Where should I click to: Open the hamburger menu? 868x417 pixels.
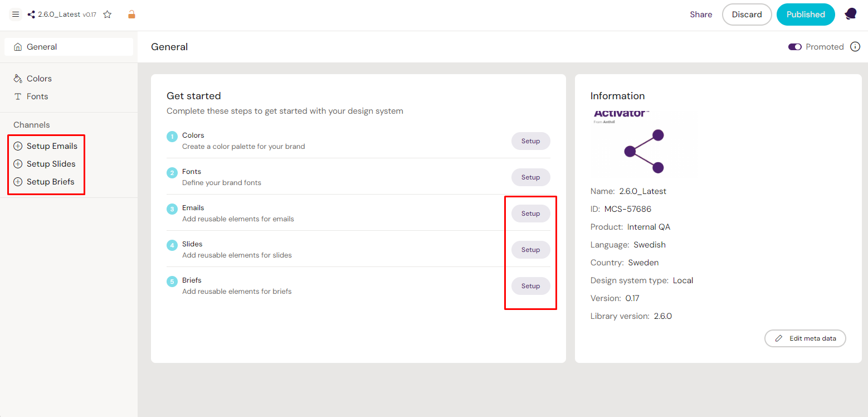click(16, 14)
